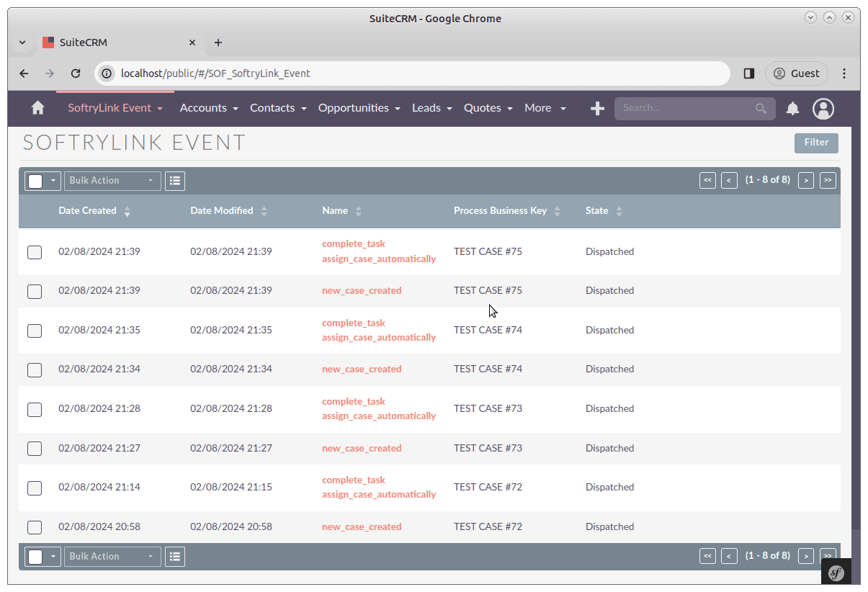Screen dimensions: 868x592
Task: Go to previous page using bottom pagination
Action: (x=729, y=556)
